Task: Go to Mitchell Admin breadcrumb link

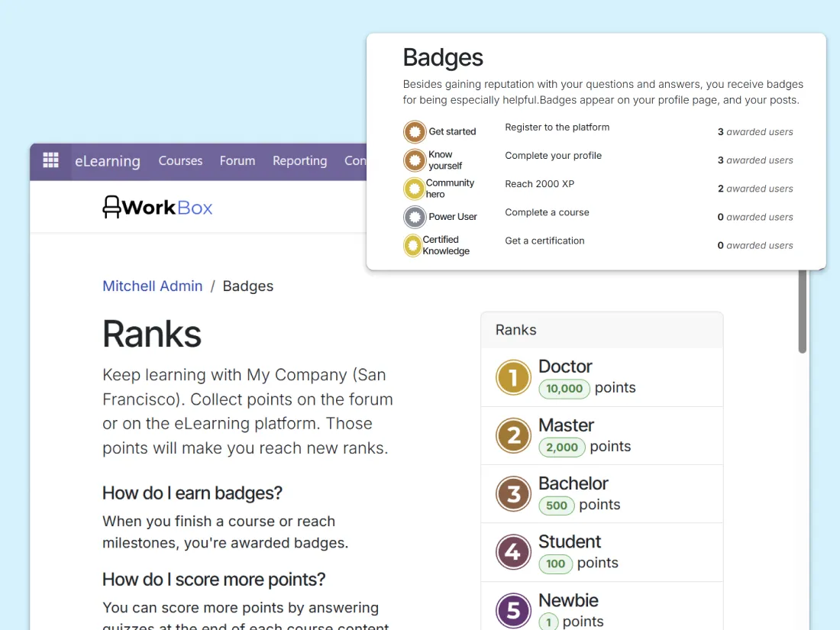Action: [x=153, y=286]
